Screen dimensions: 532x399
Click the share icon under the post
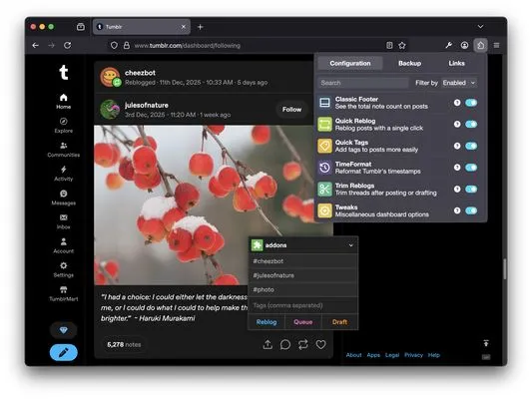click(x=267, y=344)
